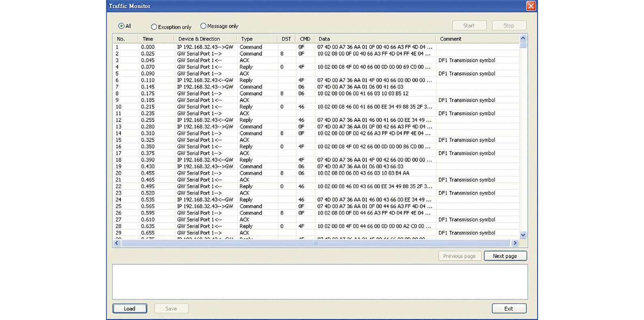Click the Comment column header
The height and width of the screenshot is (320, 644).
click(450, 39)
